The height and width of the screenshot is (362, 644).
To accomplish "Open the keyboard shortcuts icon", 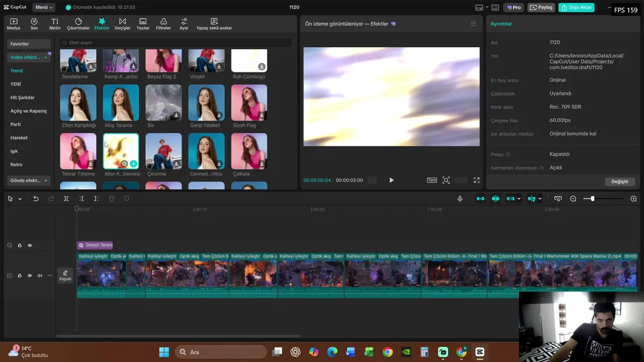I will point(495,8).
